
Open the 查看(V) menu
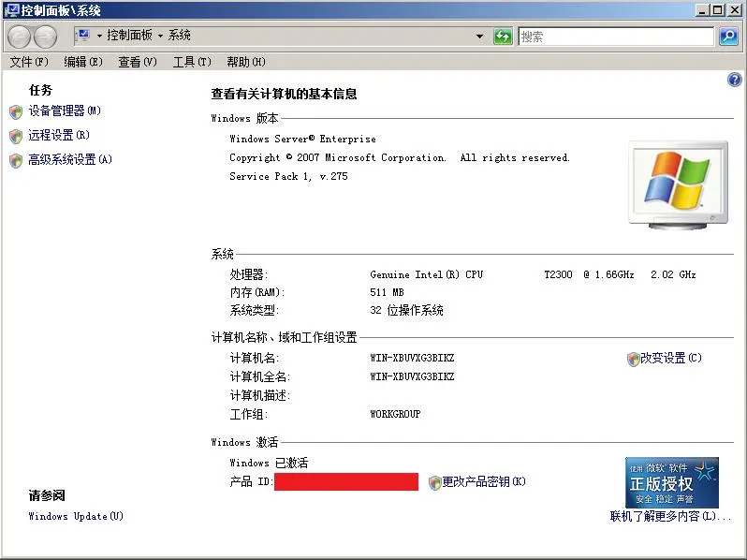tap(138, 62)
